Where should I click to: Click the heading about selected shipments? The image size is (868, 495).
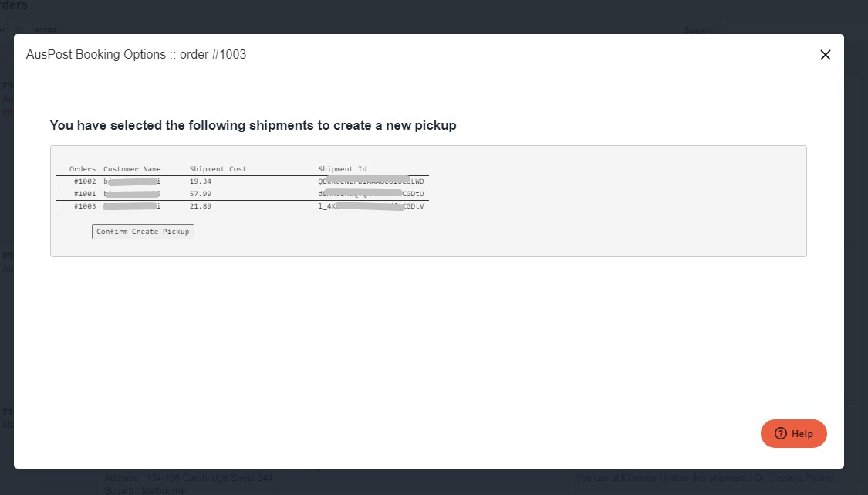pyautogui.click(x=253, y=125)
